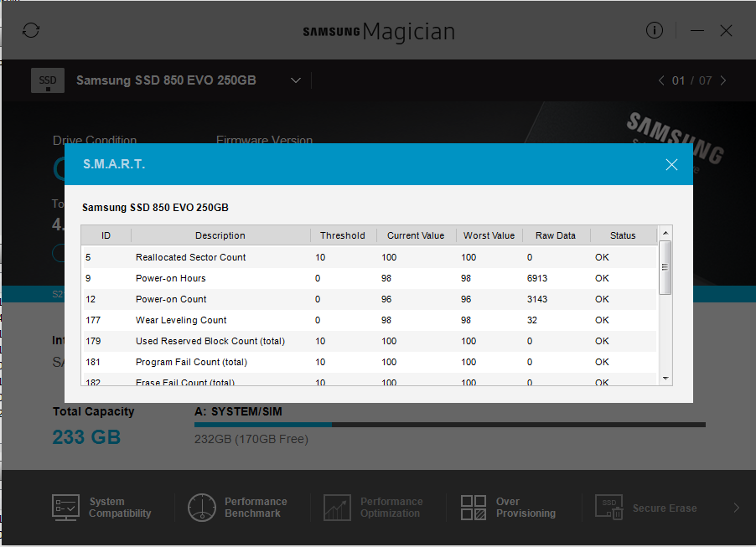The height and width of the screenshot is (547, 756).
Task: Launch the Performance Benchmark tool
Action: point(202,508)
